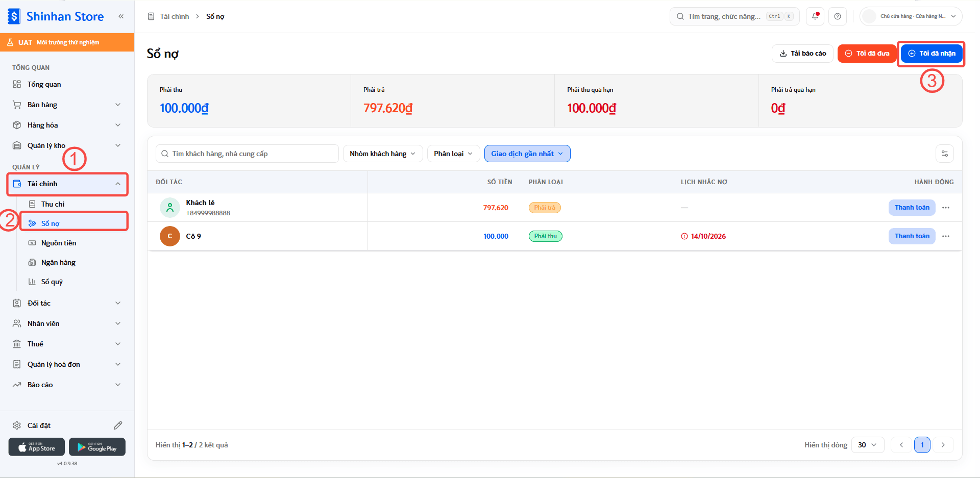The width and height of the screenshot is (980, 478).
Task: Open the Giao dịch gần nhất dropdown
Action: (x=527, y=154)
